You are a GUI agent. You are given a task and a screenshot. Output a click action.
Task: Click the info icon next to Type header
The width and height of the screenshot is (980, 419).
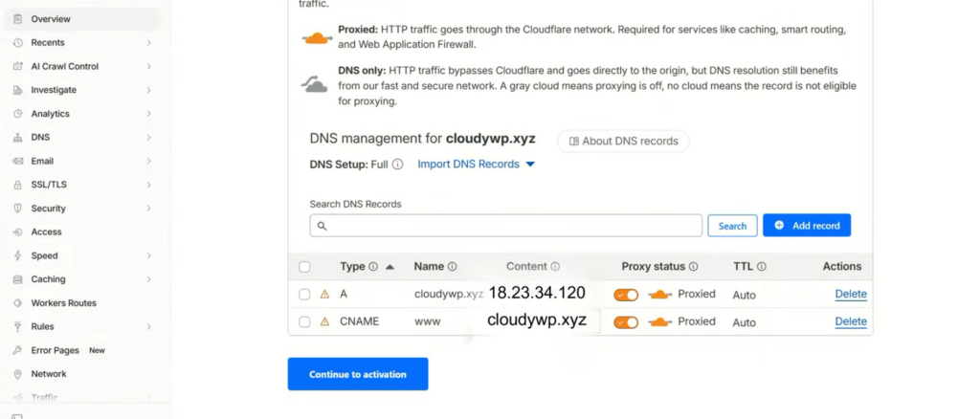[373, 267]
